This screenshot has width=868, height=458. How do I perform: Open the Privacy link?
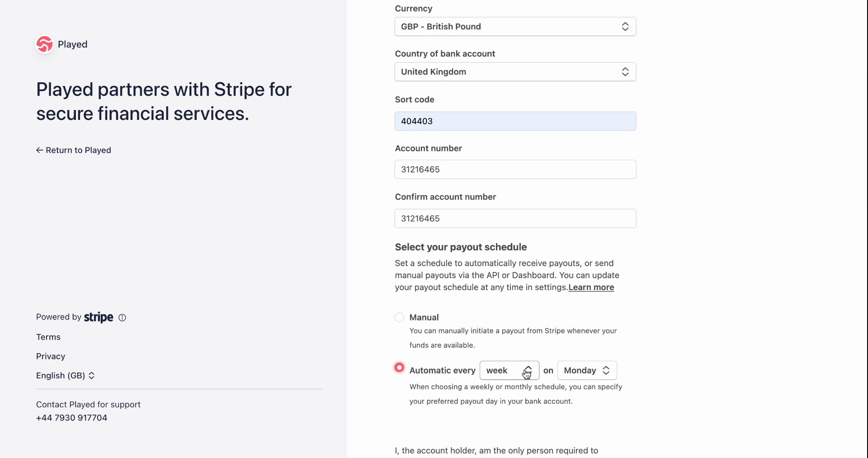coord(51,357)
